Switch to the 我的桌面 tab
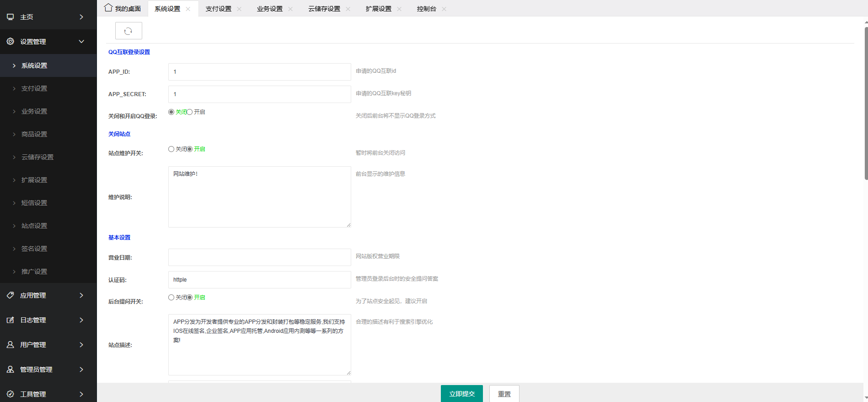868x402 pixels. pyautogui.click(x=123, y=9)
